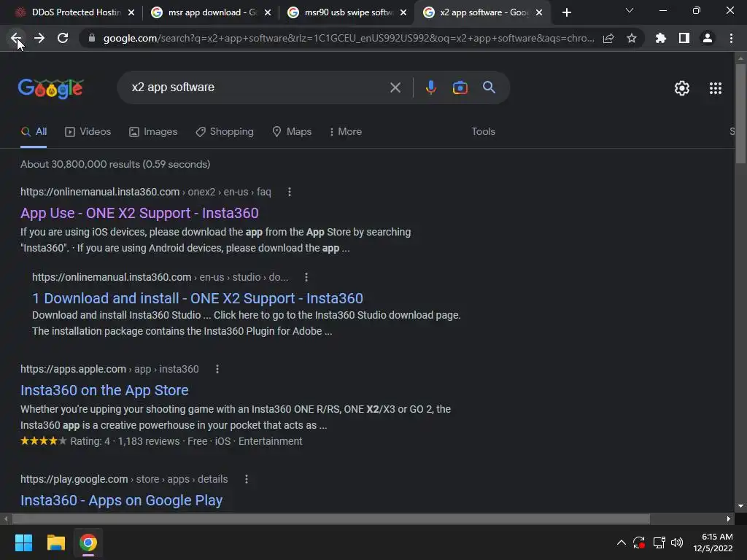Image resolution: width=747 pixels, height=560 pixels.
Task: Open the Google apps grid
Action: [x=716, y=88]
